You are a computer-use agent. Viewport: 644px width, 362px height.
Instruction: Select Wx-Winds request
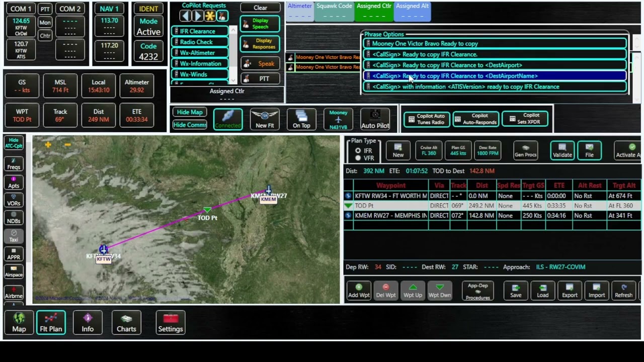(200, 74)
